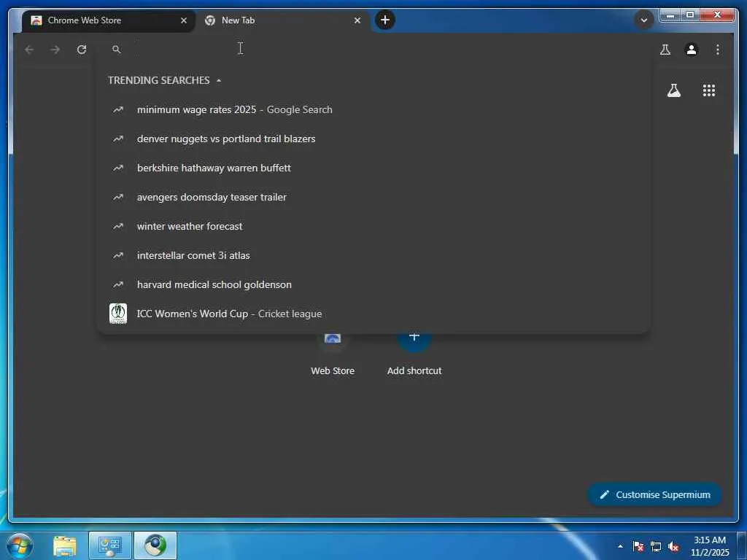Close the Chrome Web Store tab
747x560 pixels.
[183, 20]
